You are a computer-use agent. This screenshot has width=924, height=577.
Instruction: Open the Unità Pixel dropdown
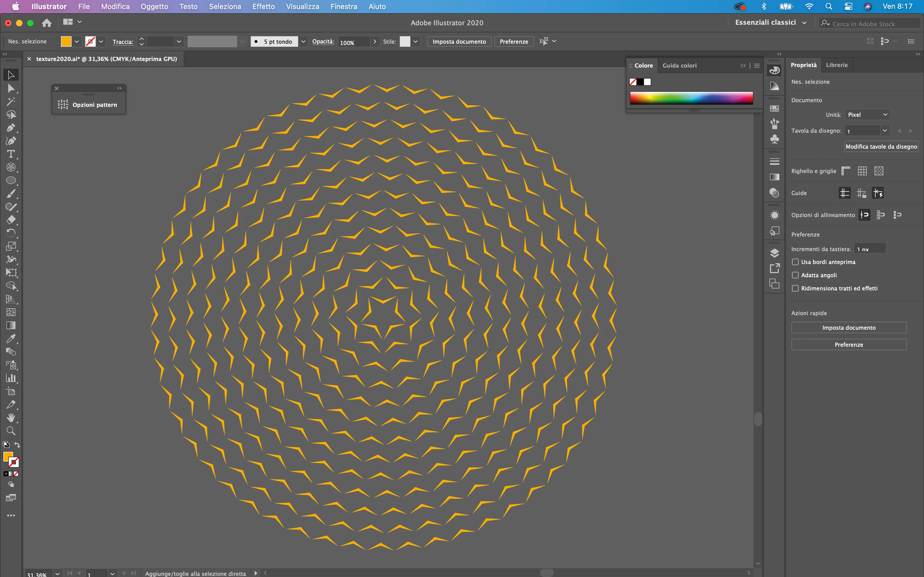point(867,115)
